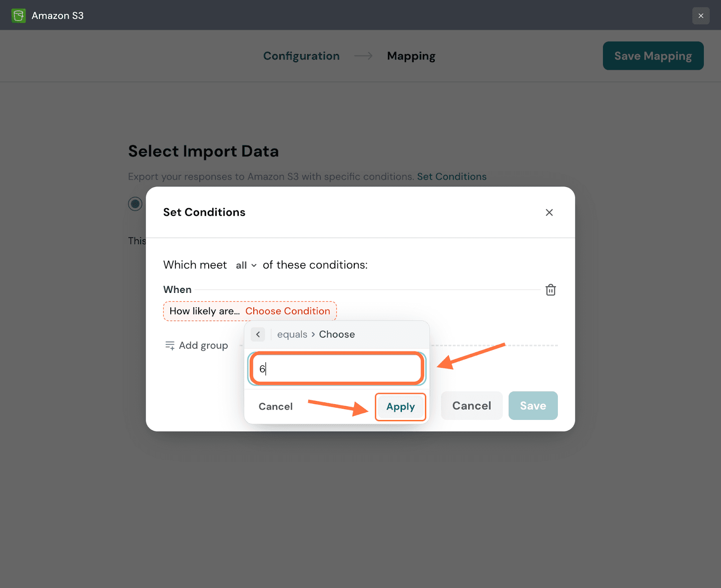Click Save Mapping button
The height and width of the screenshot is (588, 721).
click(x=653, y=56)
